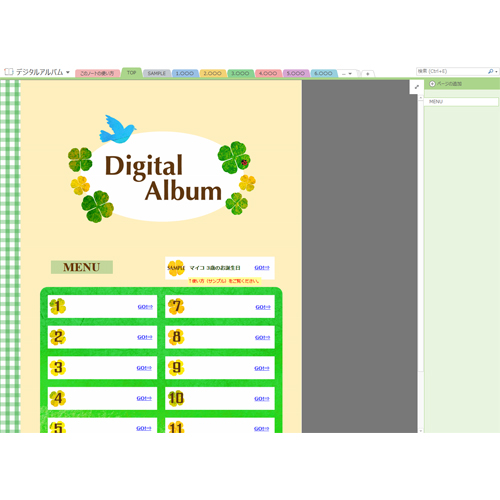The image size is (500, 500).
Task: Click the notebook icon beside デジタルアルバム
Action: tap(8, 72)
